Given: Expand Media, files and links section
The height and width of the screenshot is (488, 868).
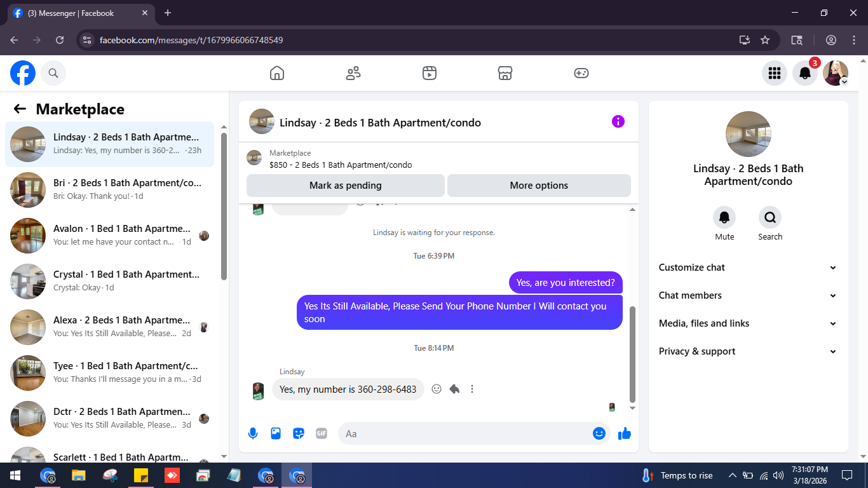Looking at the screenshot, I should coord(748,323).
